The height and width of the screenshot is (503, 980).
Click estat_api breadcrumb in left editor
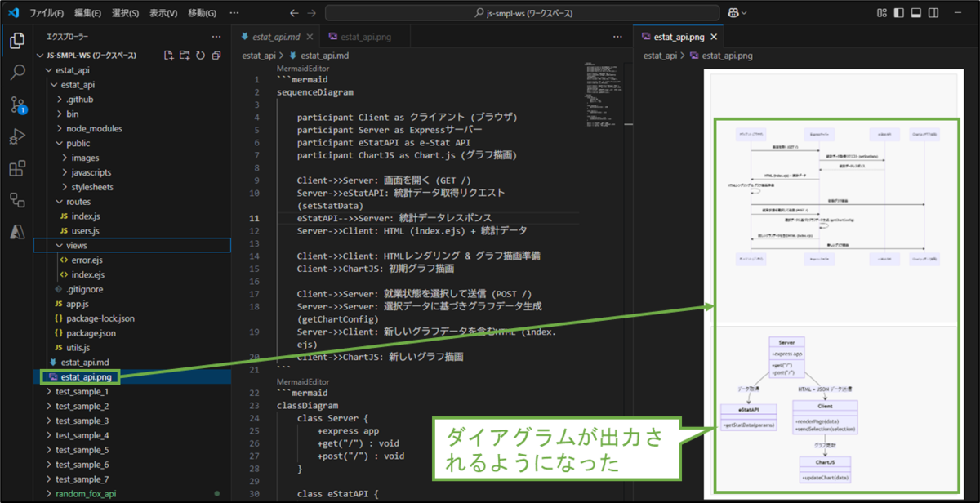click(259, 56)
